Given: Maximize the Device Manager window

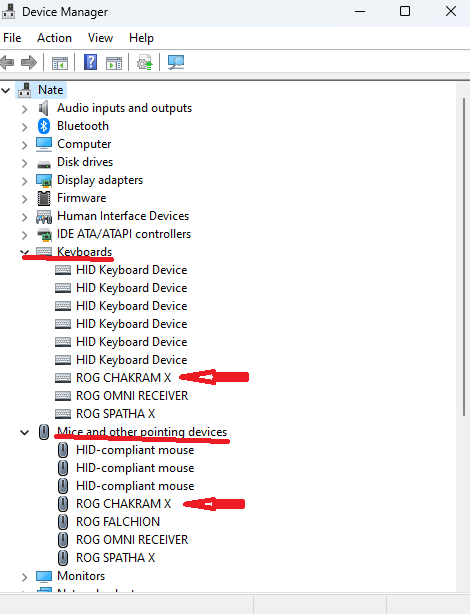Looking at the screenshot, I should (x=405, y=11).
